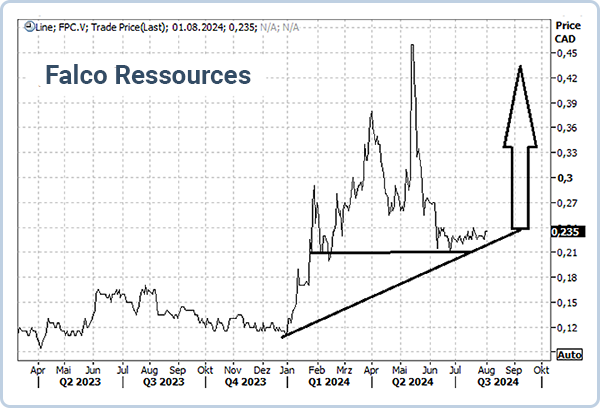Click the 0,36 price axis value
The image size is (600, 408).
[x=567, y=128]
